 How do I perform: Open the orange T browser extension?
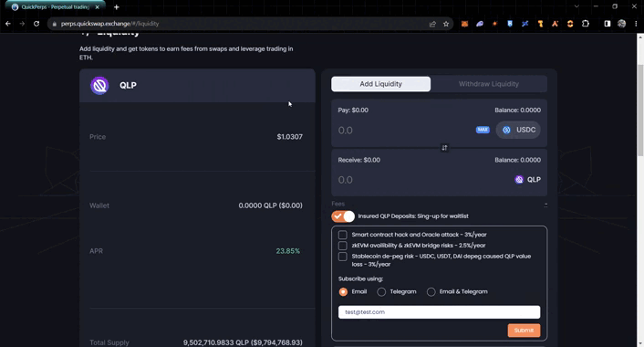point(540,24)
